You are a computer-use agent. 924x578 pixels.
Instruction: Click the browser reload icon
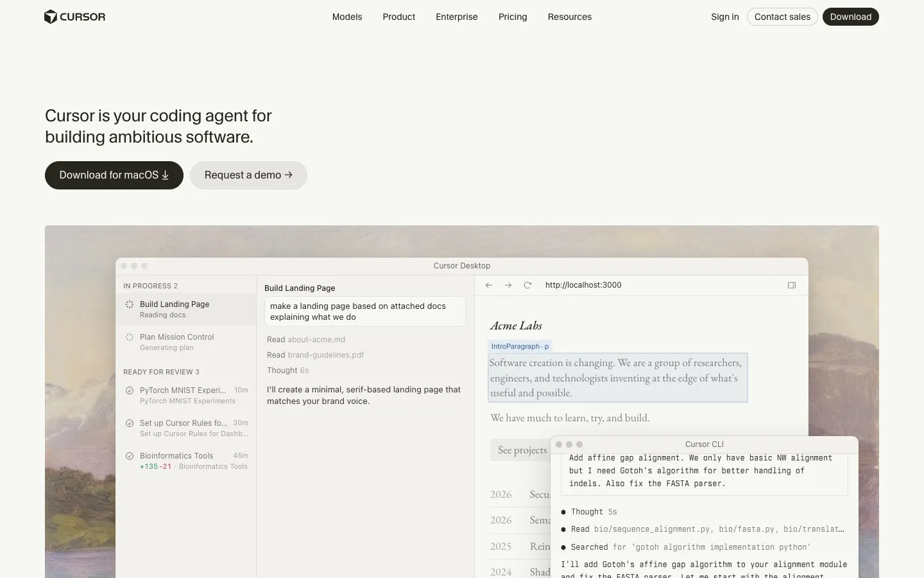pyautogui.click(x=527, y=285)
